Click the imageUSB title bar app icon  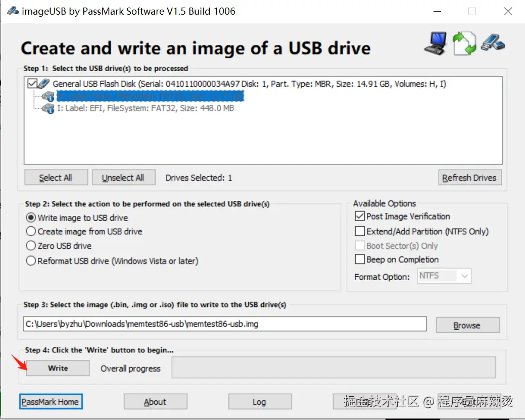(x=13, y=11)
